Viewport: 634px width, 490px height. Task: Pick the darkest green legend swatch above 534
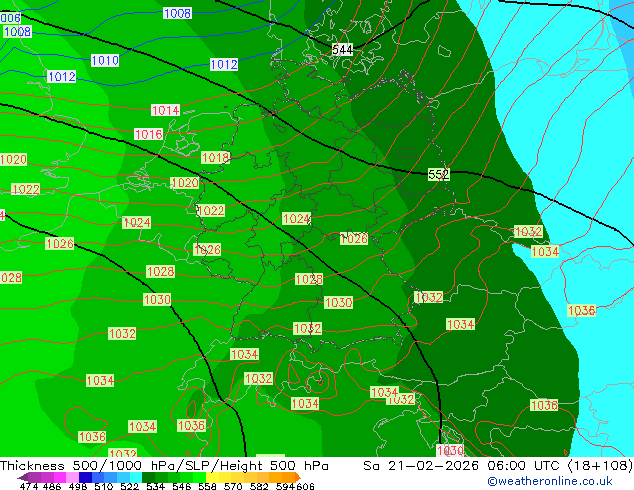[x=148, y=477]
